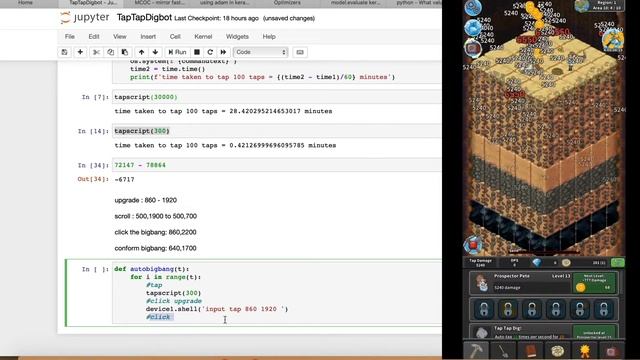Restart the kernel with the circular arrow
Screen dimensions: 640x360
point(210,52)
